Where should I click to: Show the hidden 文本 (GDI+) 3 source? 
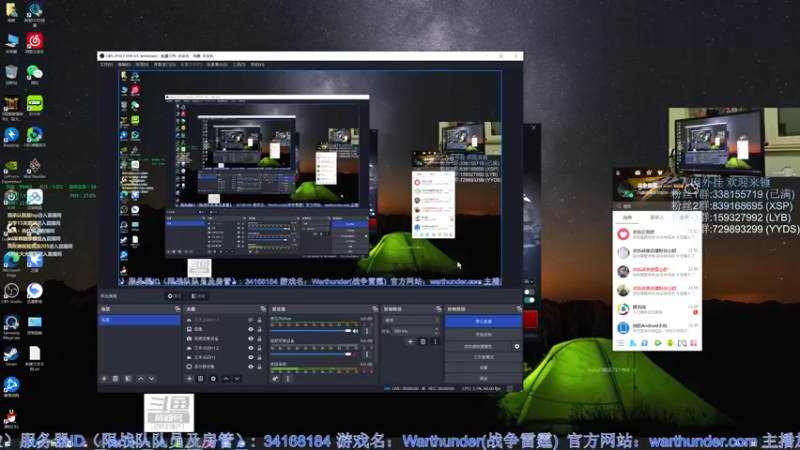point(251,320)
